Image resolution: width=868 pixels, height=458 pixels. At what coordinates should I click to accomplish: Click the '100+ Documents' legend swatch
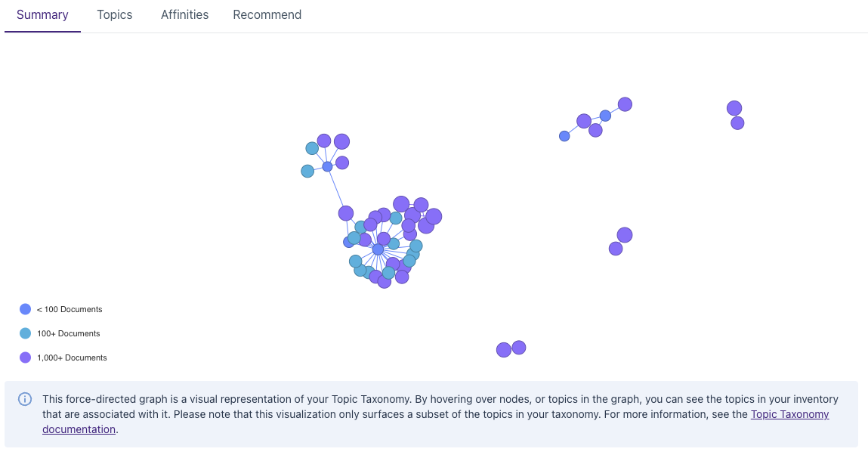pyautogui.click(x=25, y=333)
